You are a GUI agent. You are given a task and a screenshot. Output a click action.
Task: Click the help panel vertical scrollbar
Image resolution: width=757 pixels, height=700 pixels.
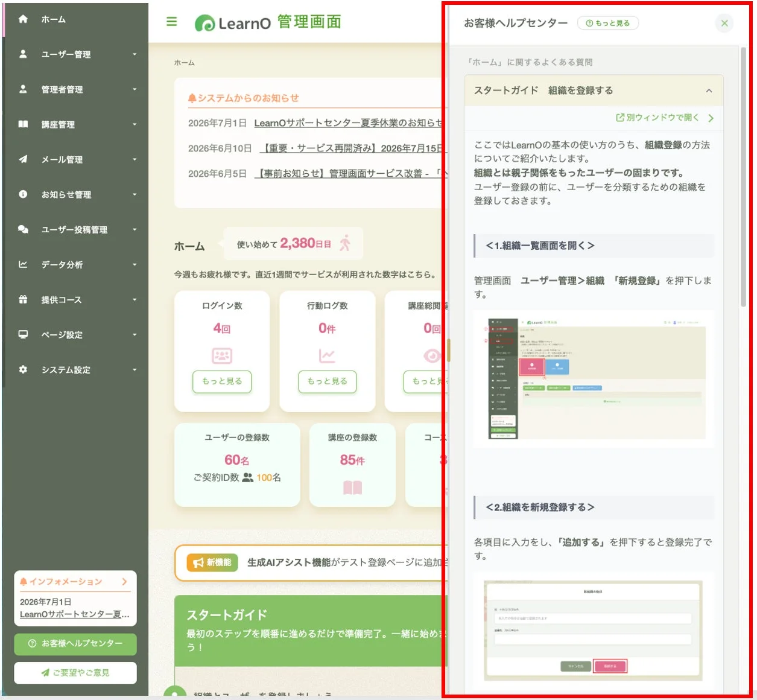(743, 178)
